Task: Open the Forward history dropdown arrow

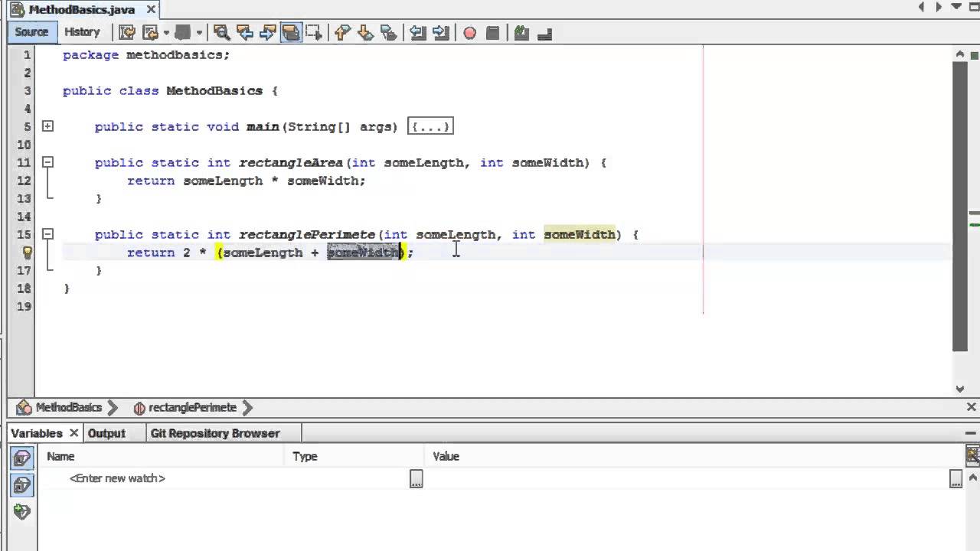Action: coord(199,33)
